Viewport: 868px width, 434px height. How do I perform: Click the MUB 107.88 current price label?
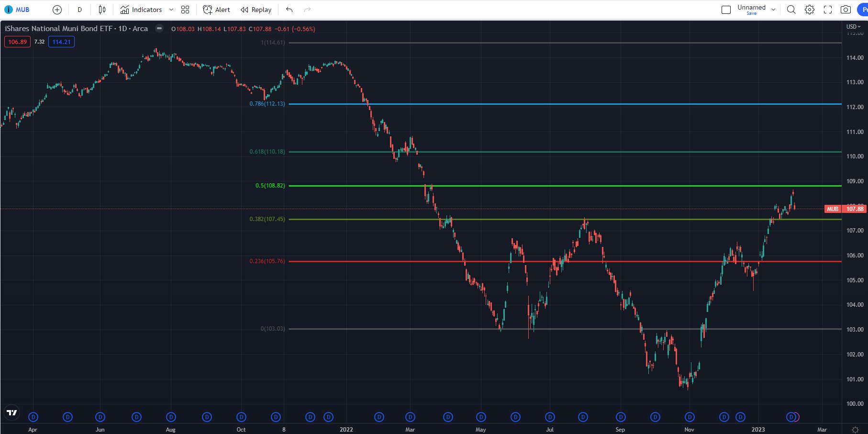click(846, 209)
